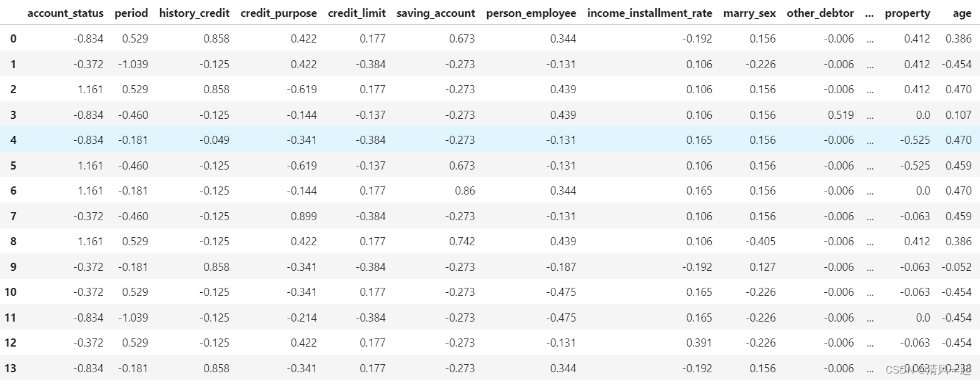The image size is (980, 381).
Task: Click credit_purpose value -0.214 in row 11
Action: (x=302, y=318)
